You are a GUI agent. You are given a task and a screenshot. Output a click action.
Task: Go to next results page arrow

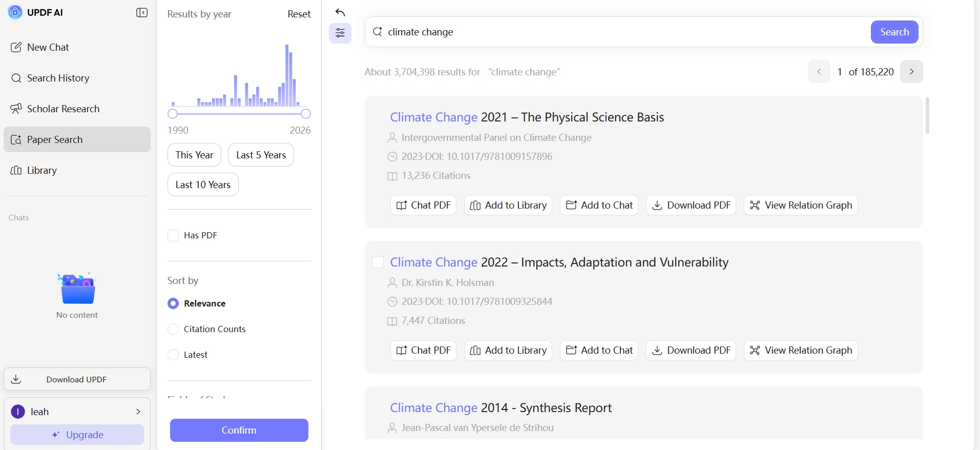click(x=911, y=72)
